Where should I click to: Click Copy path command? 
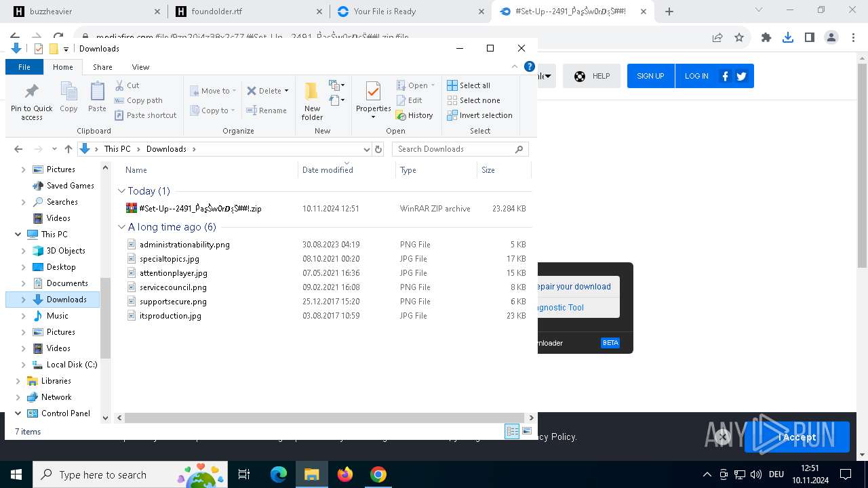138,100
